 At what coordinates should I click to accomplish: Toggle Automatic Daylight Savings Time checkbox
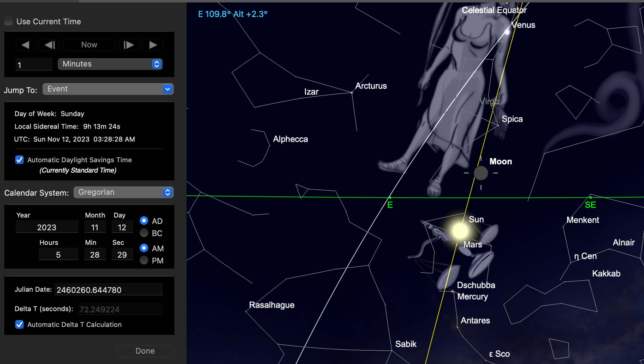pos(19,160)
